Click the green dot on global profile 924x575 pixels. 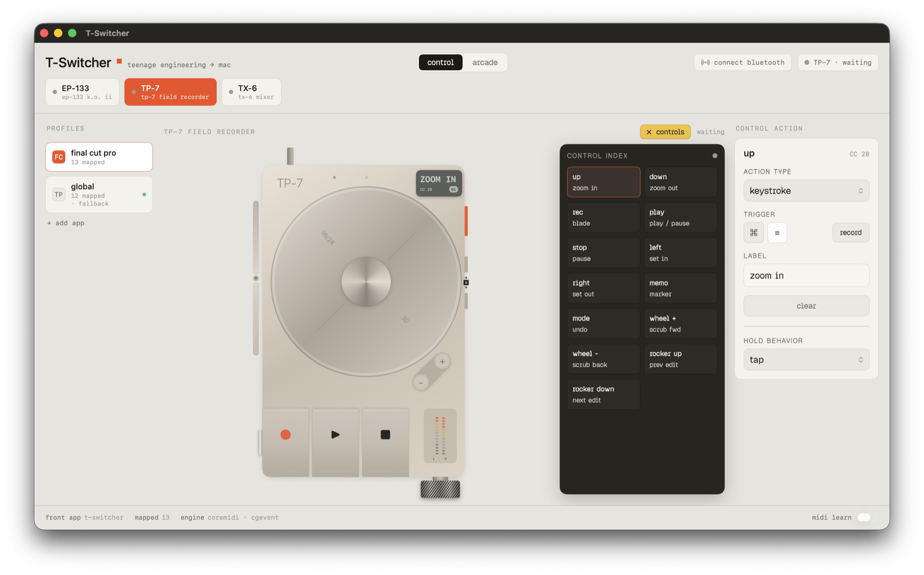[144, 194]
